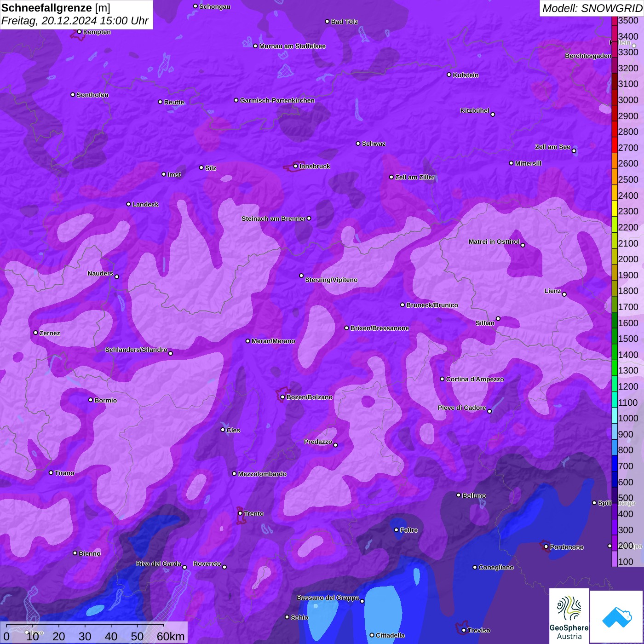
Task: Click the Reutte label
Action: click(x=174, y=102)
